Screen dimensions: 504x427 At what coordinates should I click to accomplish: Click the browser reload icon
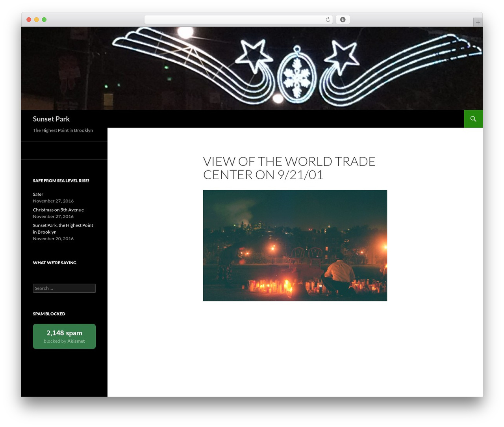[328, 20]
